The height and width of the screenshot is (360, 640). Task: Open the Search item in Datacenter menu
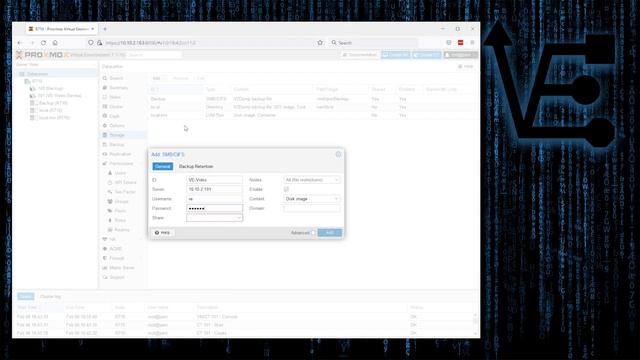(116, 78)
